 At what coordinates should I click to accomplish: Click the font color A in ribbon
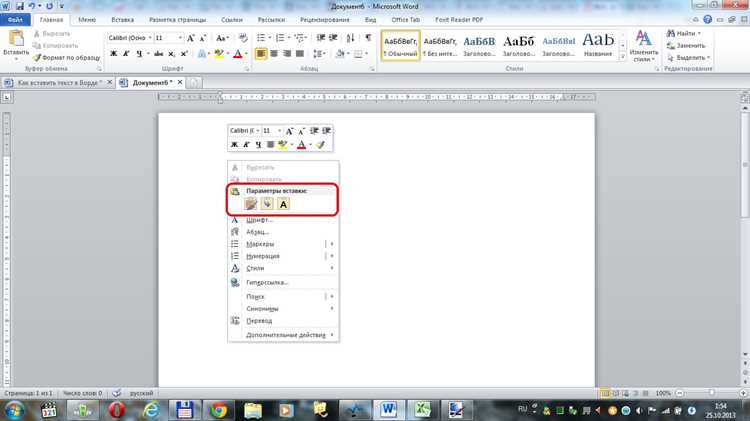tap(238, 54)
